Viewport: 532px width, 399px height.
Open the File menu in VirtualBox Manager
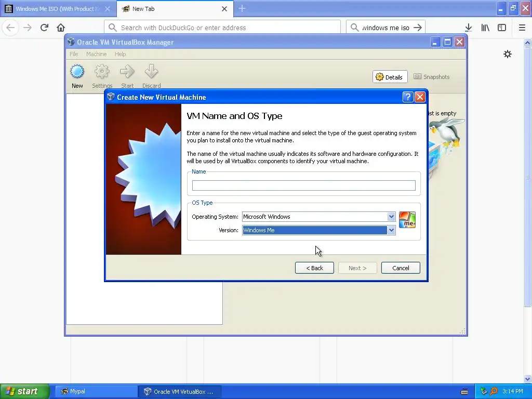74,54
